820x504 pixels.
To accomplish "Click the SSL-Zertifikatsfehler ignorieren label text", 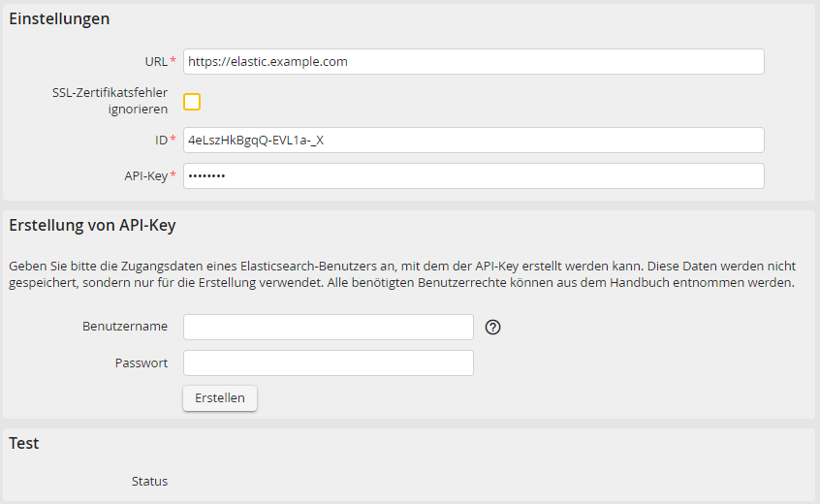I will 110,101.
